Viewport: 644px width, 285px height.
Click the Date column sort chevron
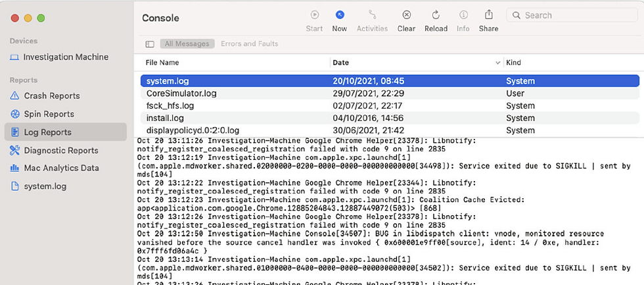(x=497, y=63)
